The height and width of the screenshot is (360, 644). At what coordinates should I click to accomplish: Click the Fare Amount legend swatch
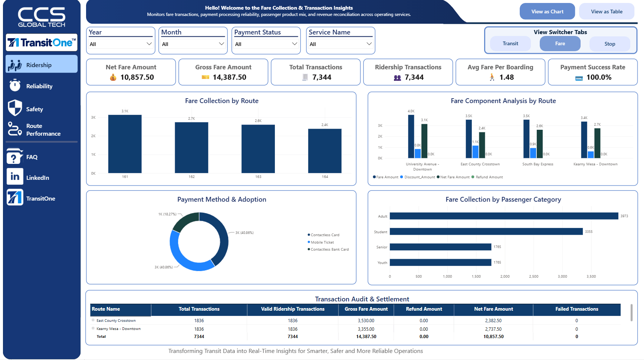click(374, 177)
